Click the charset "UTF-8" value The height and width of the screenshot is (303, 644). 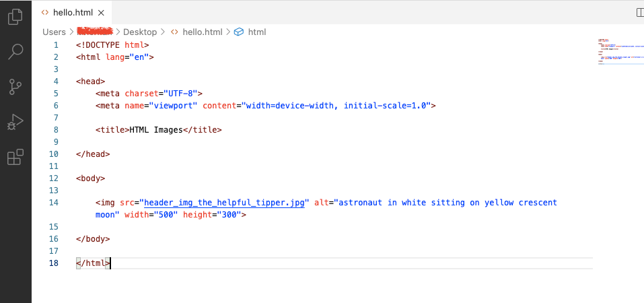(181, 94)
